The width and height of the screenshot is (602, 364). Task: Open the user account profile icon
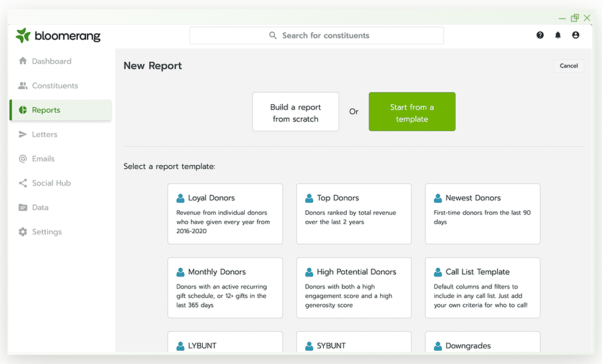point(576,35)
